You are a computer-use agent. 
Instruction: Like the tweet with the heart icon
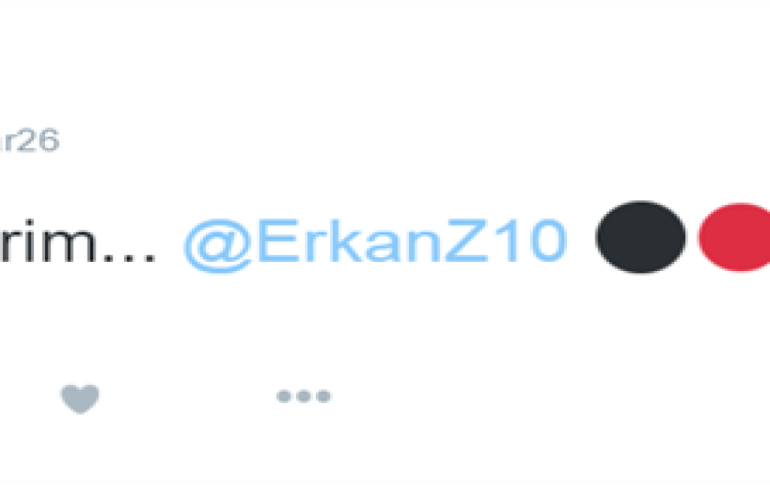[80, 398]
